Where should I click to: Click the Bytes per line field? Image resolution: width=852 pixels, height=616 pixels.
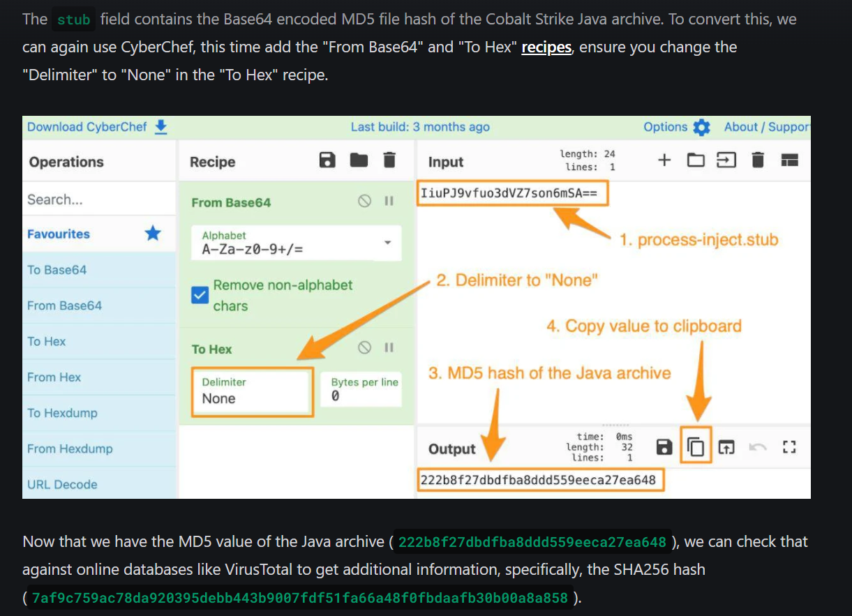click(x=361, y=389)
